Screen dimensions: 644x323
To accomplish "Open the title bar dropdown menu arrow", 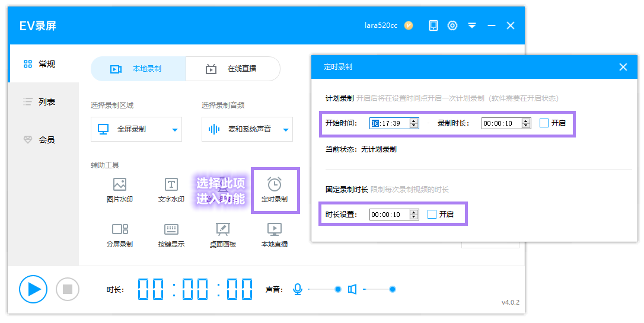I will pyautogui.click(x=472, y=25).
